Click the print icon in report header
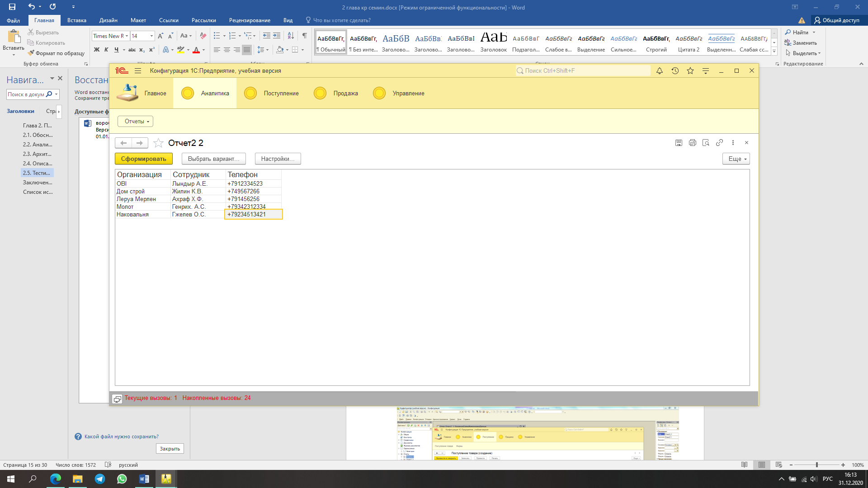Screen dimensions: 868x488 coord(692,143)
